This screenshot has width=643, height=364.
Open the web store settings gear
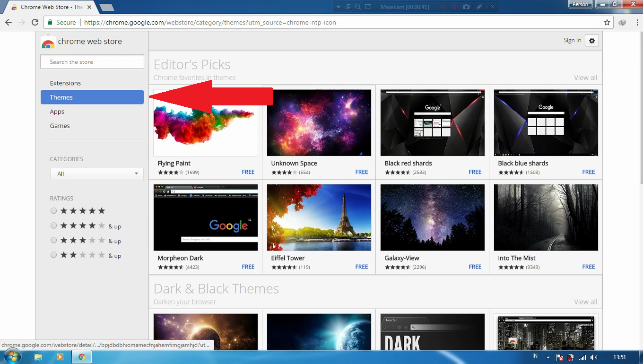pyautogui.click(x=592, y=41)
